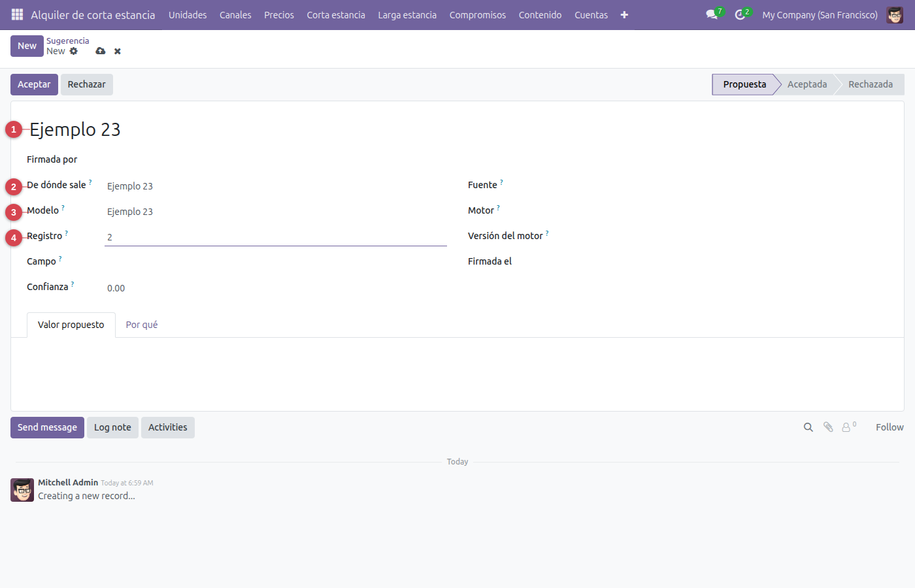Search messages with magnifier icon in chatter
The height and width of the screenshot is (588, 915).
808,427
